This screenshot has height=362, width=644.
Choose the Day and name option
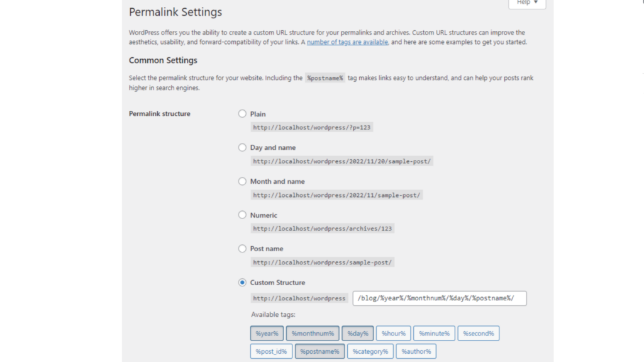(242, 147)
